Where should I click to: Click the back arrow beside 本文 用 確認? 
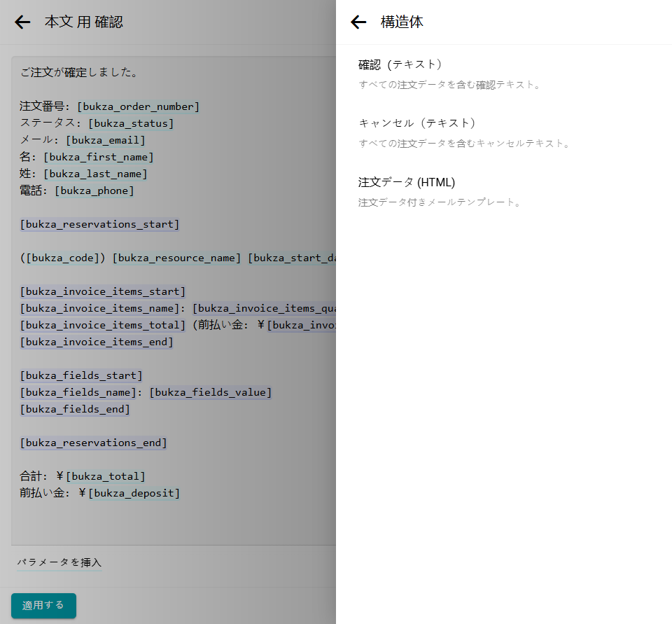22,22
